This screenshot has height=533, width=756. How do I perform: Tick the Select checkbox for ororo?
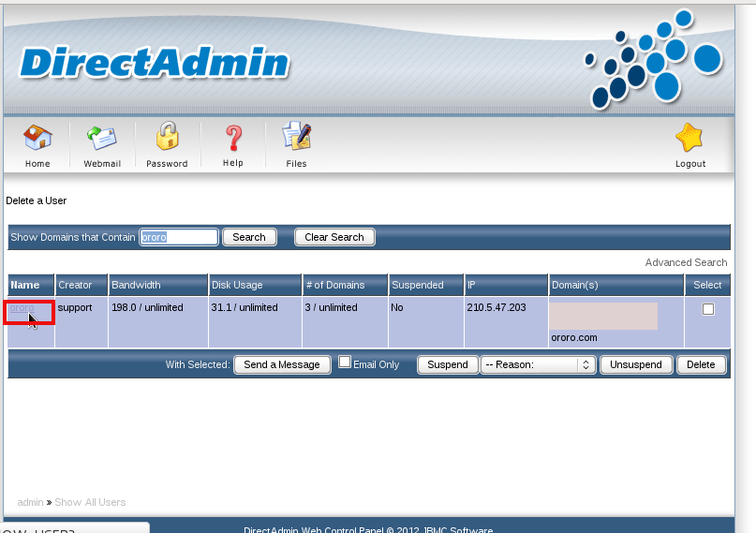[x=708, y=309]
